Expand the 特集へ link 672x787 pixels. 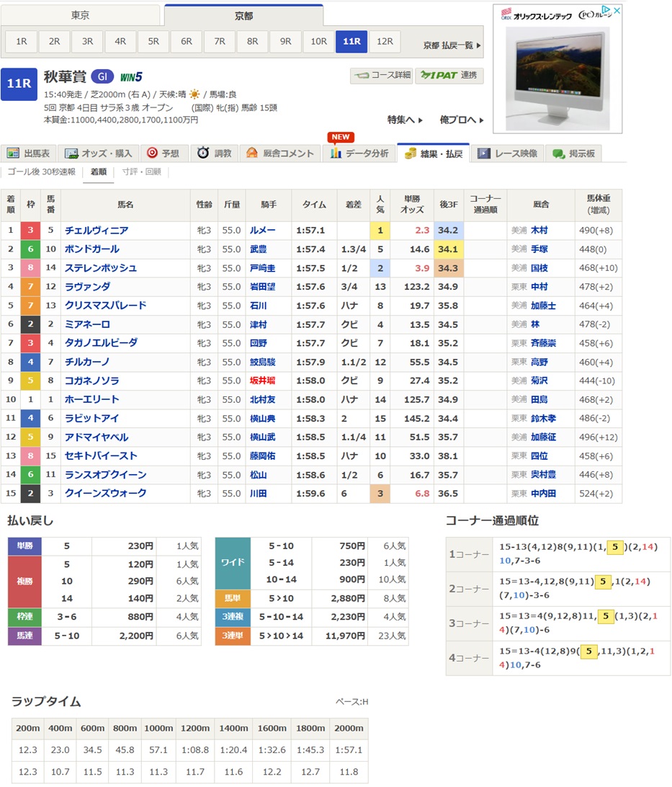coord(405,120)
